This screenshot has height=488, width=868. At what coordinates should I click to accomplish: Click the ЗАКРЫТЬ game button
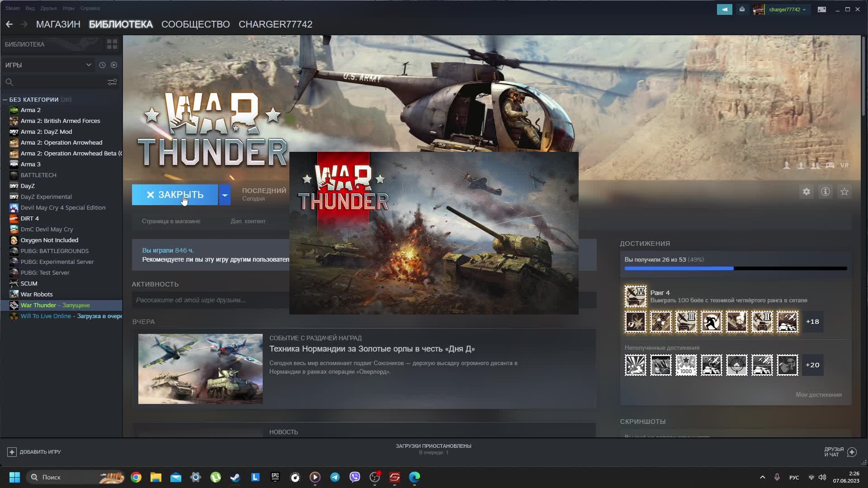pos(175,195)
